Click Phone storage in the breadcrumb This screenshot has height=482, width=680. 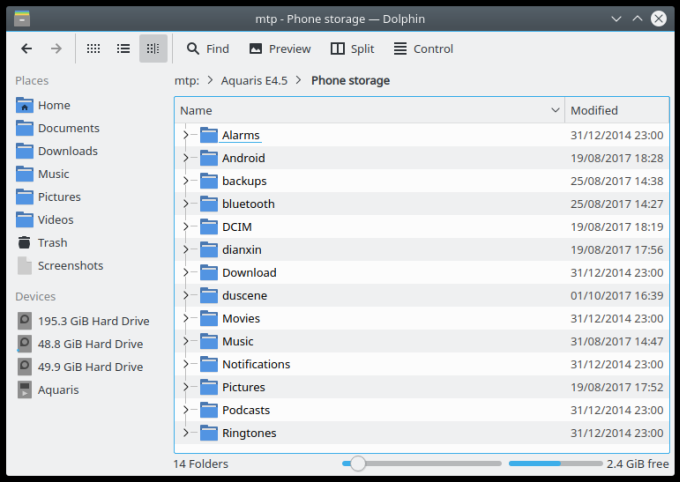[x=350, y=81]
